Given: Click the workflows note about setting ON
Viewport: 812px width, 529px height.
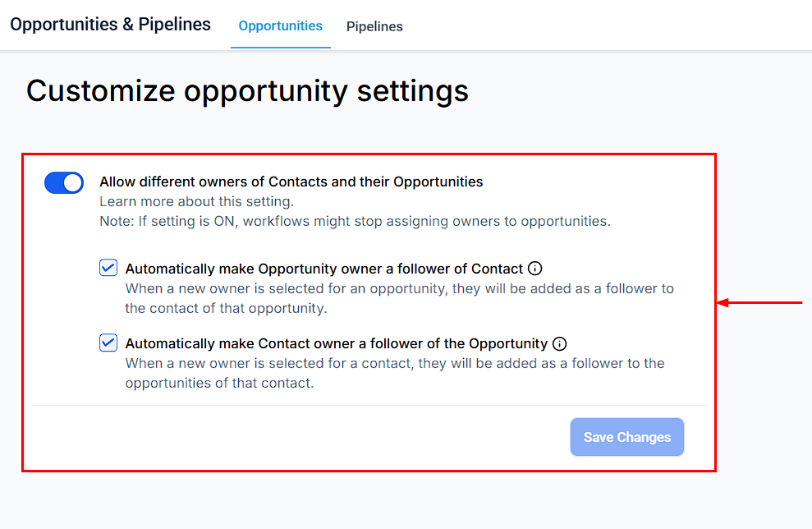Looking at the screenshot, I should point(355,221).
